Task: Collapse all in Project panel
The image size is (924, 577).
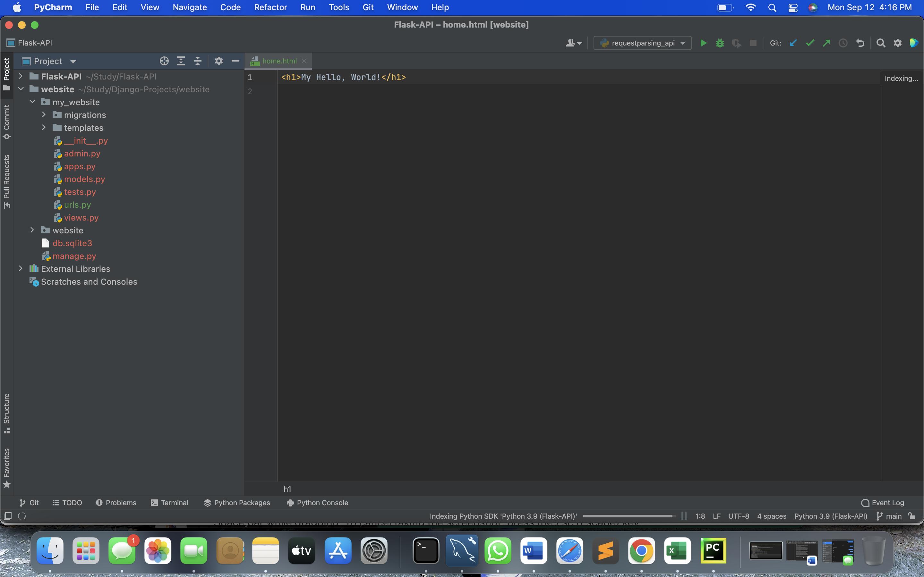Action: point(197,61)
